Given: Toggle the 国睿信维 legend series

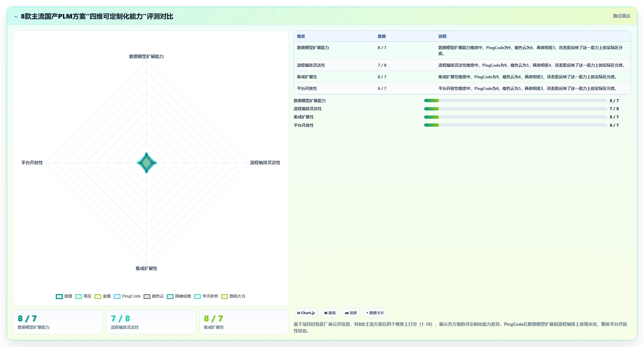Looking at the screenshot, I should [179, 296].
